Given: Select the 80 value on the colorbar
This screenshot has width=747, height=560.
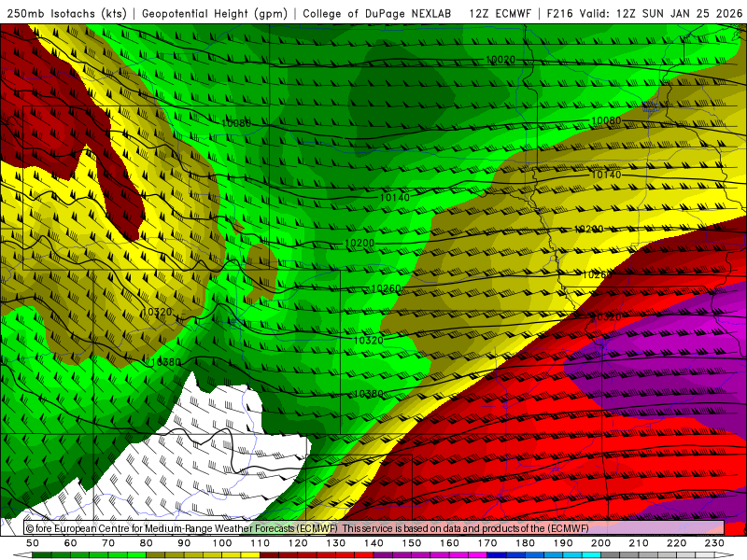Looking at the screenshot, I should coord(147,543).
